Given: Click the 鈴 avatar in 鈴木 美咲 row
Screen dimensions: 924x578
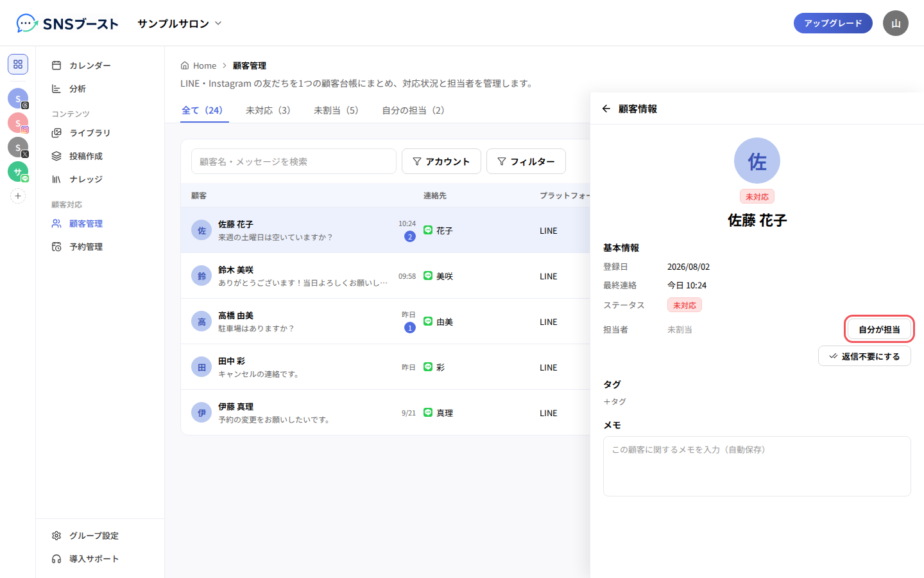Looking at the screenshot, I should 201,276.
